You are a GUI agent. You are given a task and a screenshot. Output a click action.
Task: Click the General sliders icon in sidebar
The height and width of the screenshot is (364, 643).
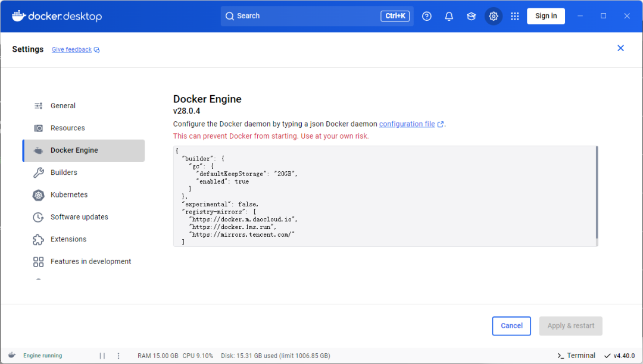(x=39, y=106)
